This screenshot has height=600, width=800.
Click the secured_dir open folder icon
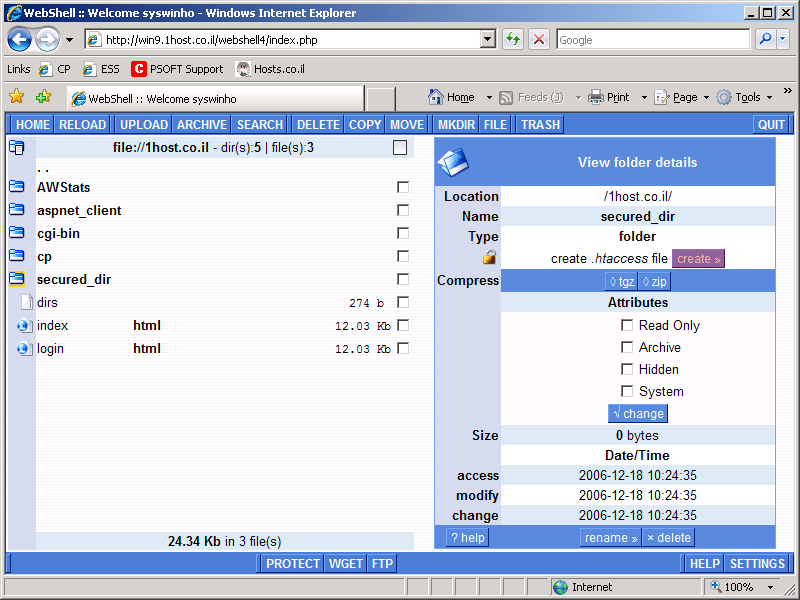coord(16,279)
